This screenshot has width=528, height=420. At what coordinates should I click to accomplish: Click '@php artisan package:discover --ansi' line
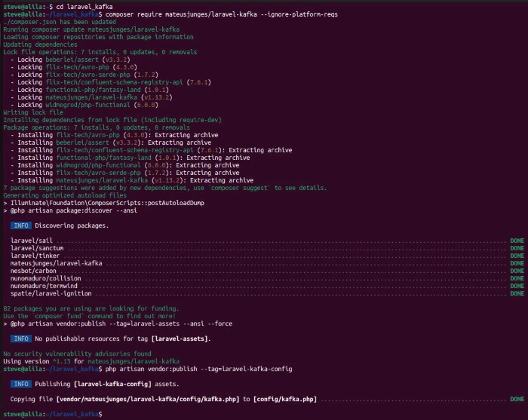pyautogui.click(x=70, y=210)
